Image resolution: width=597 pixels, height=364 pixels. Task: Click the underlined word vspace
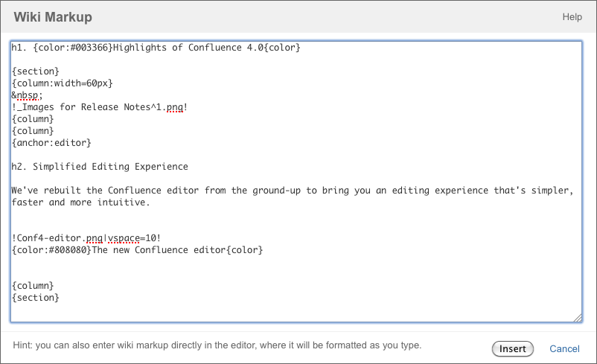click(124, 238)
